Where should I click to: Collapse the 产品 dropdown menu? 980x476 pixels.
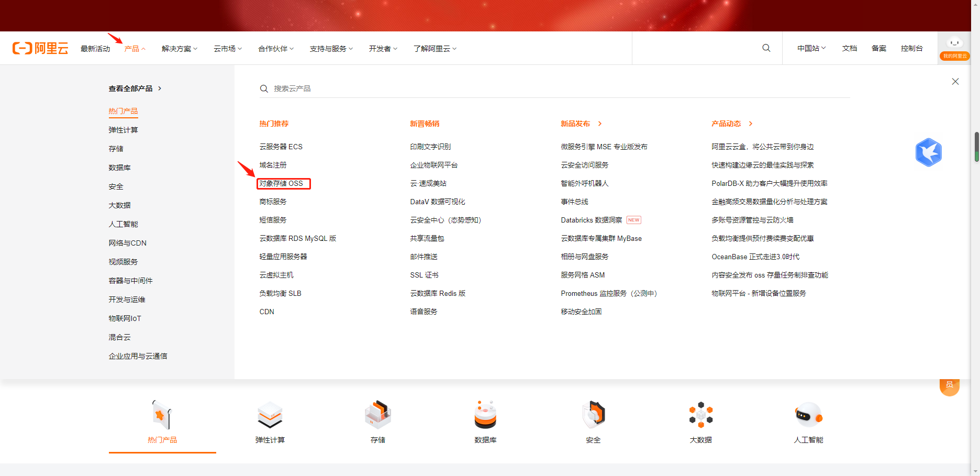[135, 49]
